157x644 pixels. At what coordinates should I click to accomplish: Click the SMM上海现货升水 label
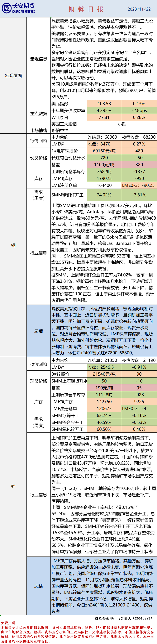[x=69, y=381]
